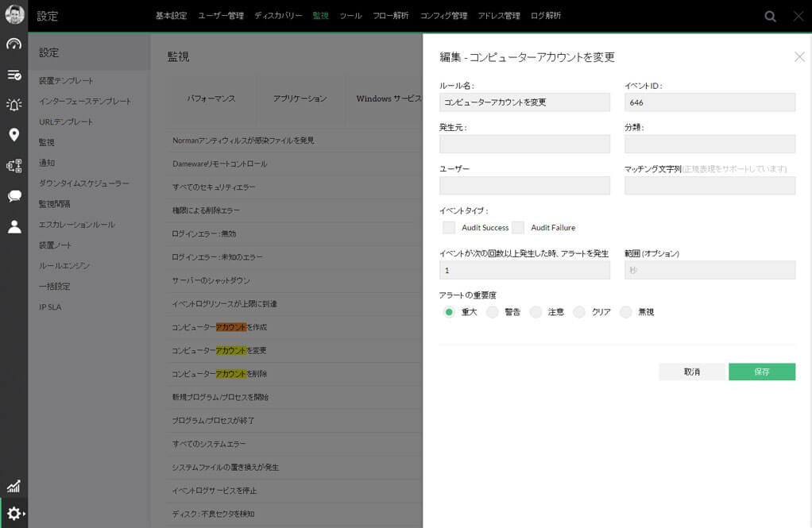The height and width of the screenshot is (528, 812).
Task: Click the 保存 button
Action: coord(761,372)
